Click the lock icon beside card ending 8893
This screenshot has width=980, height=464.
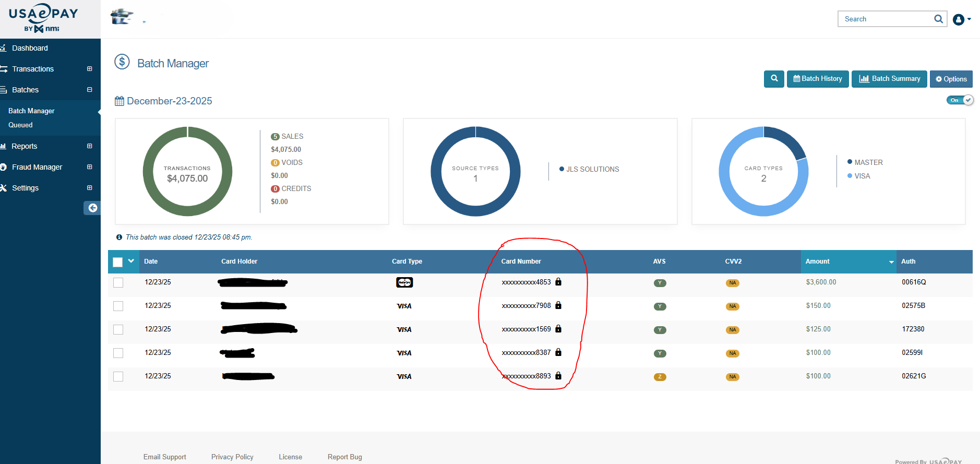point(558,376)
